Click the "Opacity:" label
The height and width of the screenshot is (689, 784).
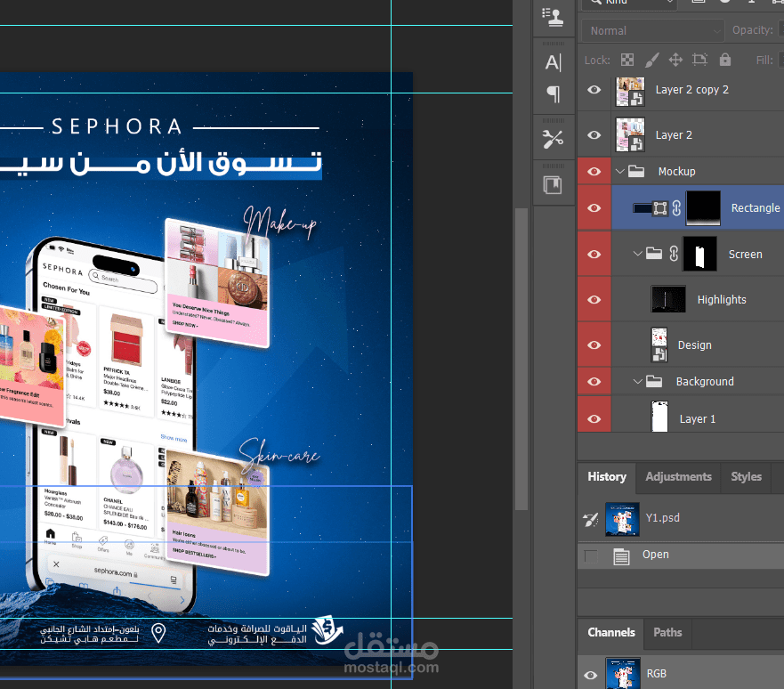pos(753,30)
